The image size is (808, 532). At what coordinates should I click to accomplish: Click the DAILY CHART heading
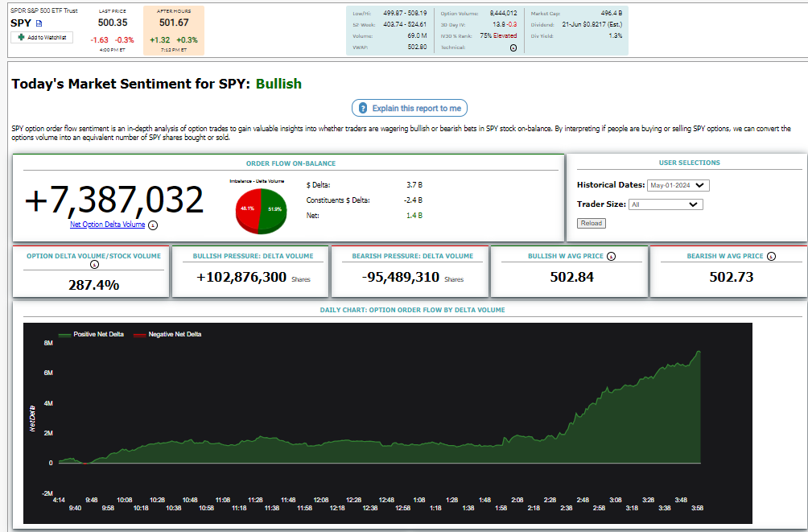tap(412, 311)
